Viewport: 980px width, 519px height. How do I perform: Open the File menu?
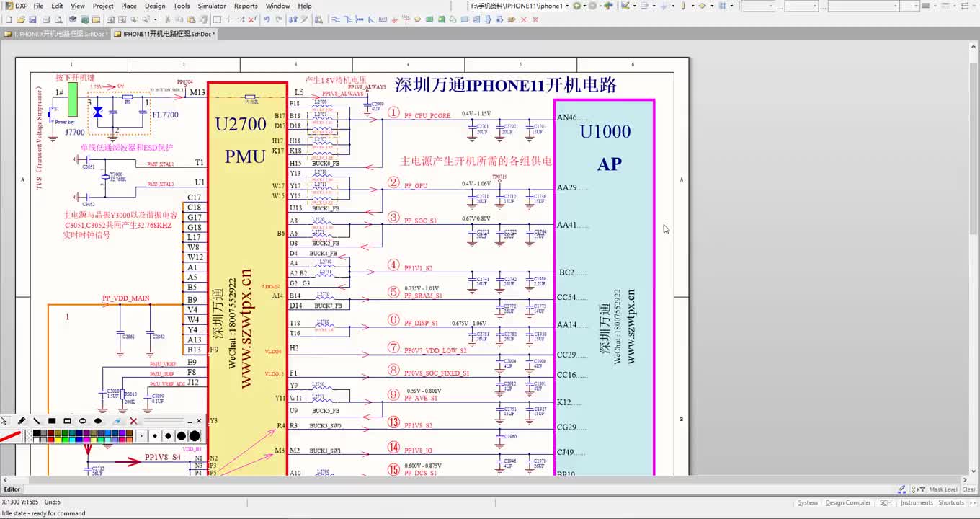[38, 6]
